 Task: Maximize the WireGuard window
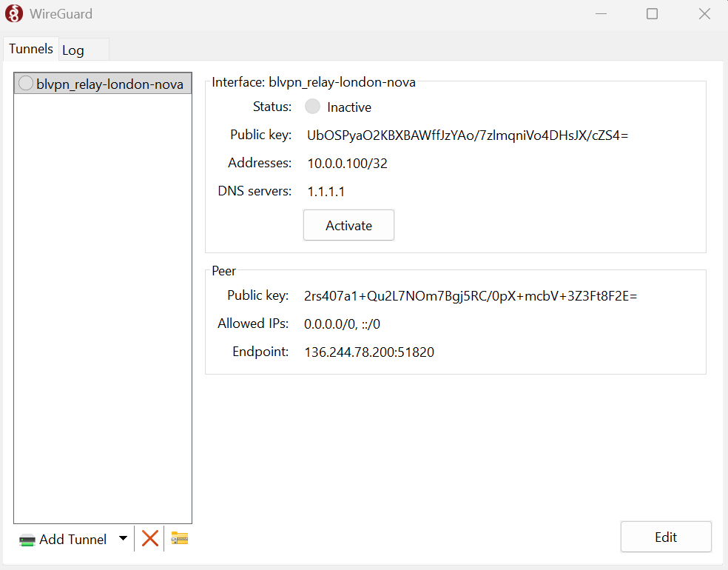(x=652, y=14)
